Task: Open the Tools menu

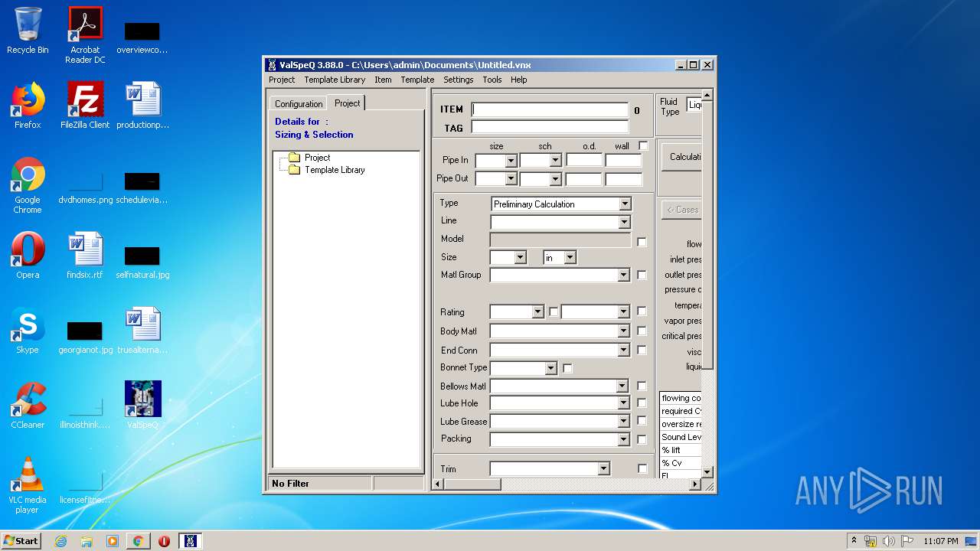Action: (x=492, y=80)
